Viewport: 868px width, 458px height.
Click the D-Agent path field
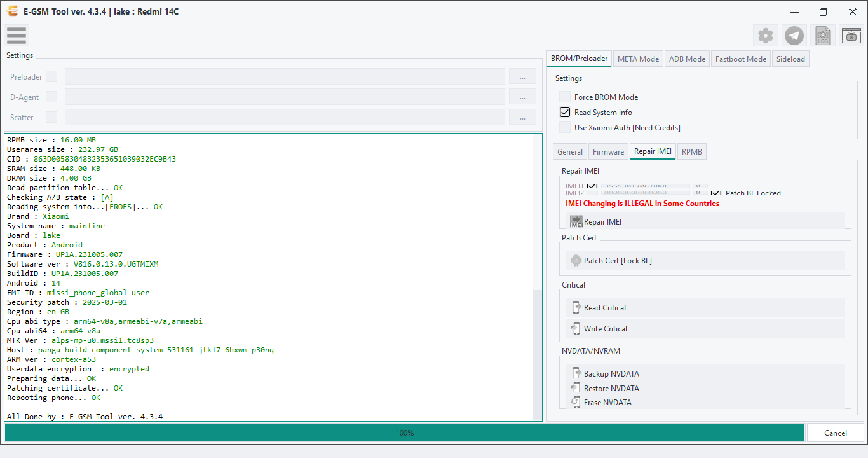285,97
